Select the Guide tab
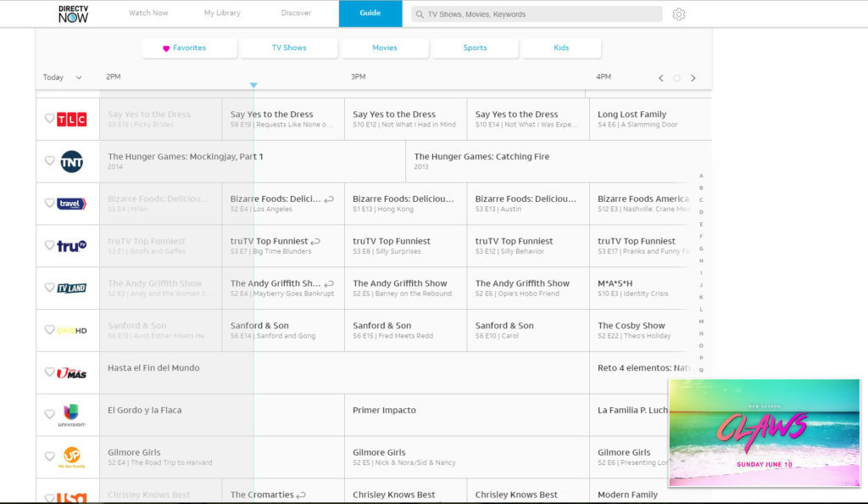 click(x=370, y=14)
